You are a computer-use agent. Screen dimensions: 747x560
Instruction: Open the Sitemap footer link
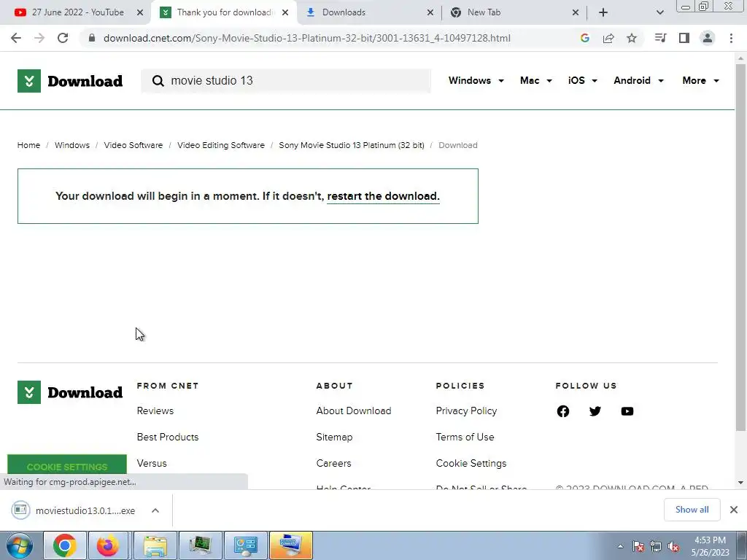click(334, 437)
